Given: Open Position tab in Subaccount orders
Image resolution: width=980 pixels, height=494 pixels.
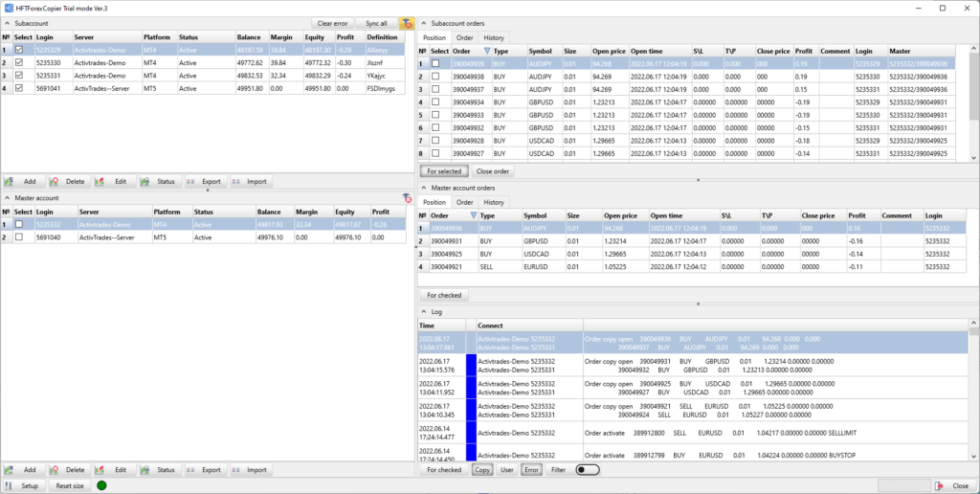Looking at the screenshot, I should (434, 37).
